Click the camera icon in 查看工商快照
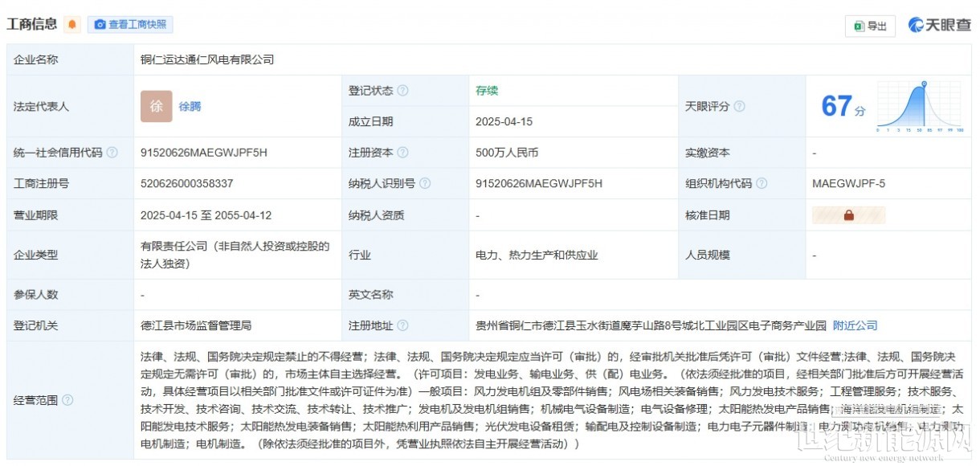980x466 pixels. click(100, 25)
